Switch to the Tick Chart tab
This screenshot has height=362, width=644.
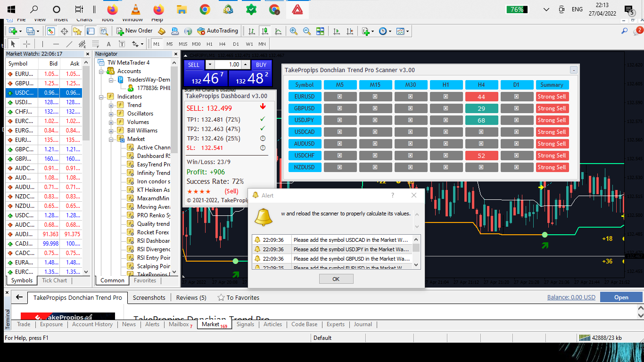(x=55, y=280)
